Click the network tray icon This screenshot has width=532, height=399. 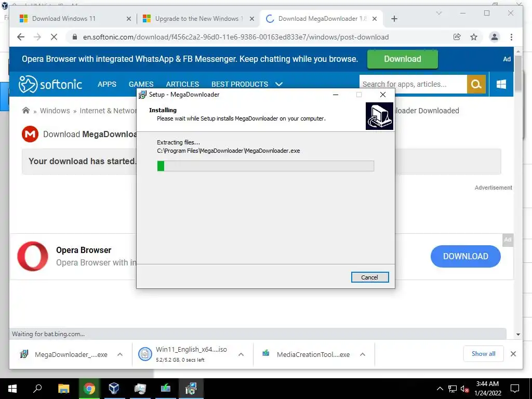click(x=453, y=389)
